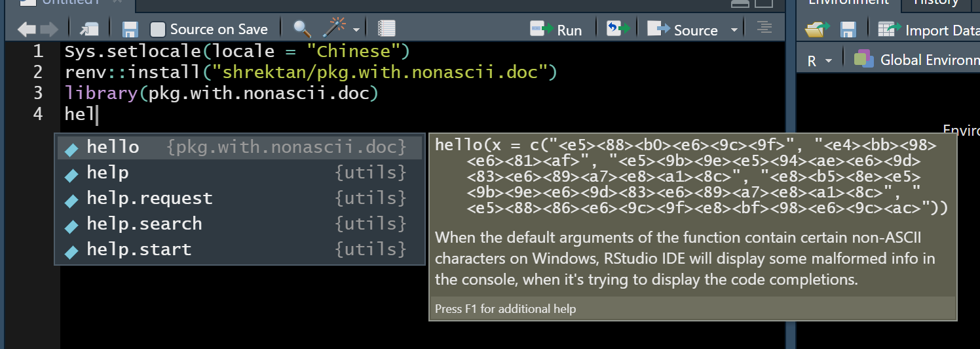This screenshot has height=349, width=980.
Task: Click 'Press F1 for additional help' text
Action: click(505, 308)
